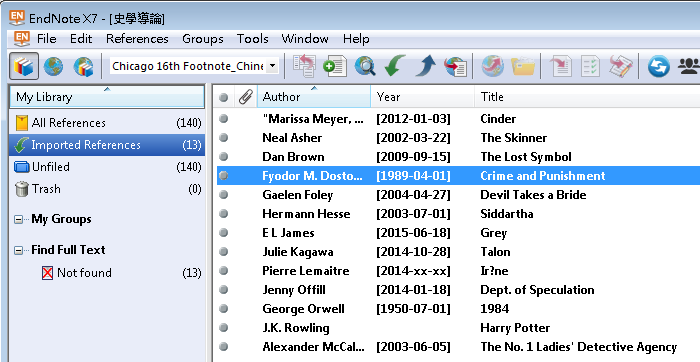The height and width of the screenshot is (362, 700).
Task: Sort by the Title column header
Action: pos(587,97)
